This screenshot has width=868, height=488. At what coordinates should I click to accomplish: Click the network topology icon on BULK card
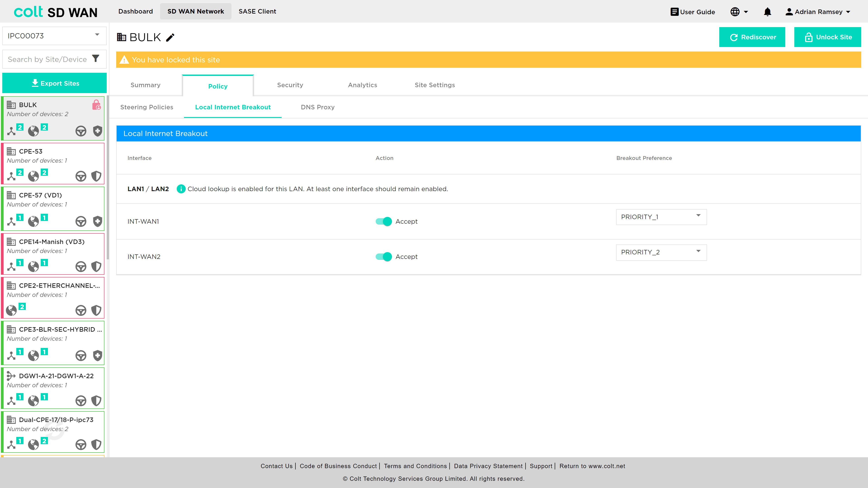(x=12, y=131)
